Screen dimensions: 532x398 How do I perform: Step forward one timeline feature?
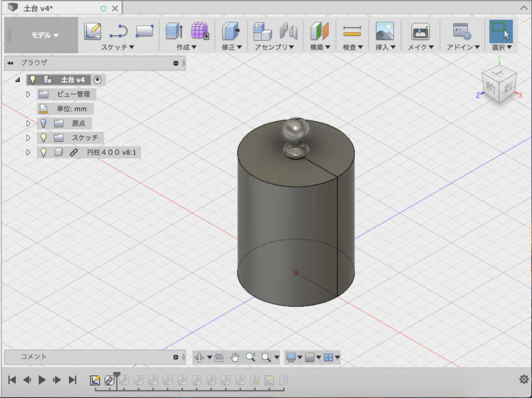click(57, 380)
